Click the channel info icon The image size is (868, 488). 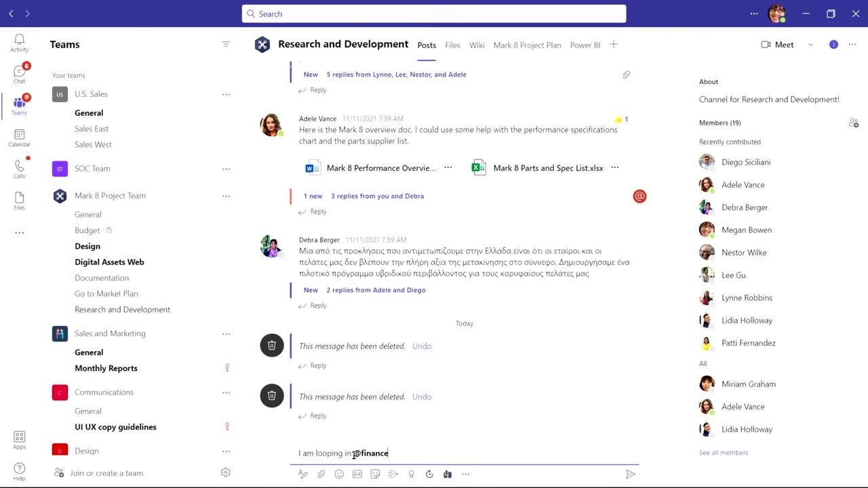coord(833,45)
